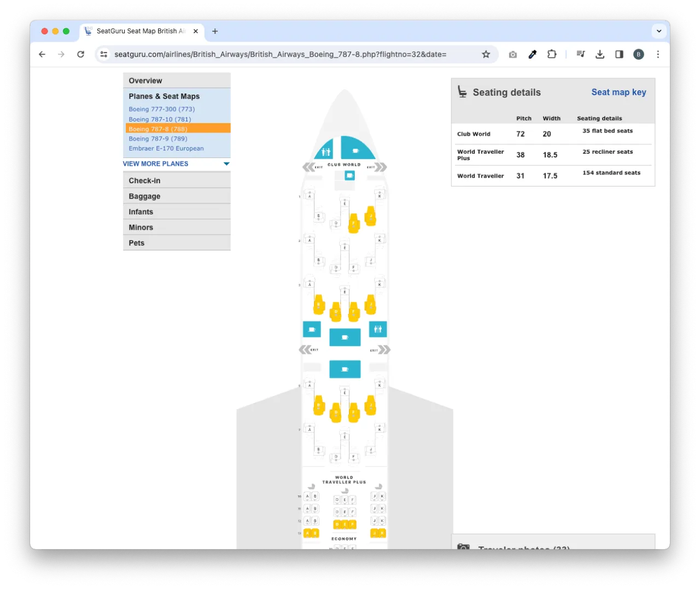Click the small galley icon below the CLUB WORLD label
700x589 pixels.
350,176
